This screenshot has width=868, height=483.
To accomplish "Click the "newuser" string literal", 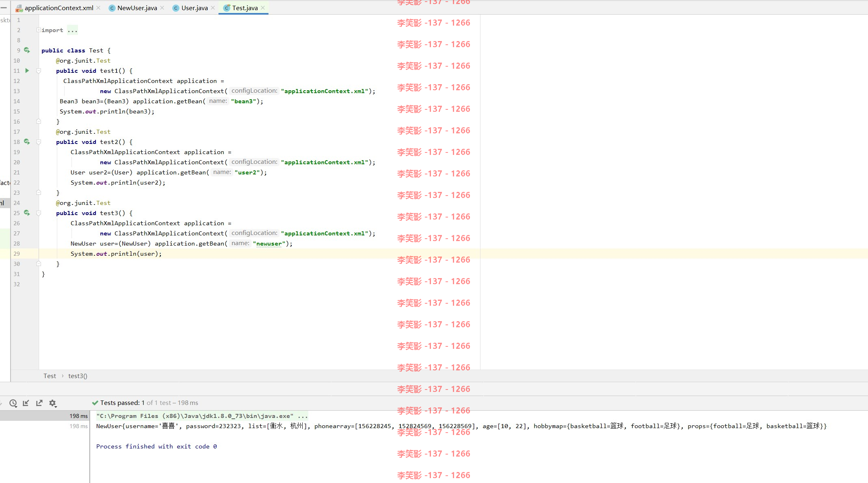I will [269, 244].
